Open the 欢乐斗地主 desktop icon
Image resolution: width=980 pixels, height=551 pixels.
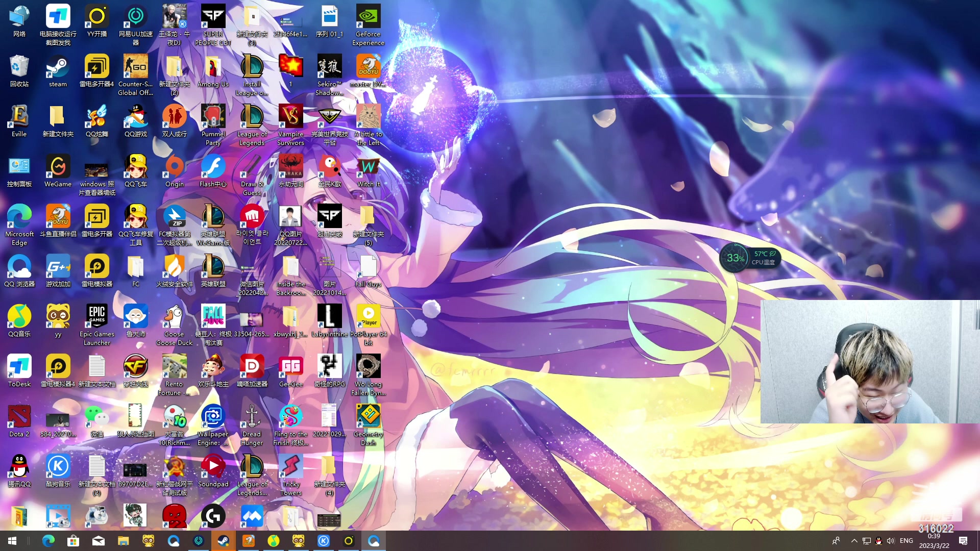point(213,371)
